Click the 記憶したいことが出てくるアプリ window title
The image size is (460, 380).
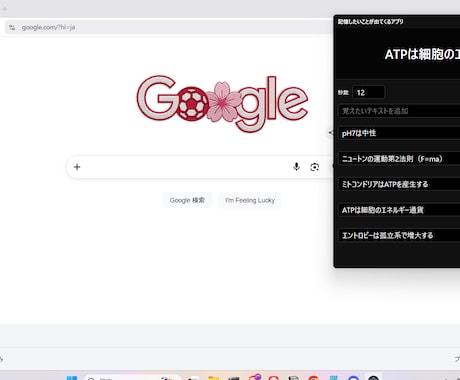click(x=370, y=22)
